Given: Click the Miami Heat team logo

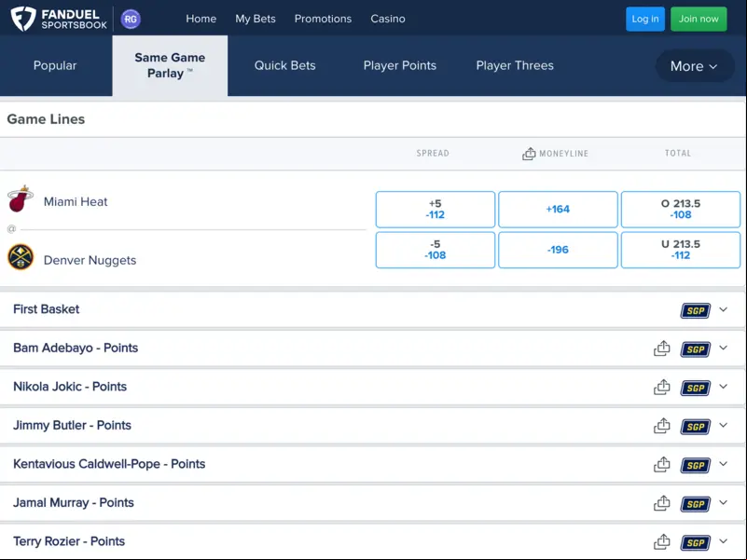Looking at the screenshot, I should [x=21, y=199].
